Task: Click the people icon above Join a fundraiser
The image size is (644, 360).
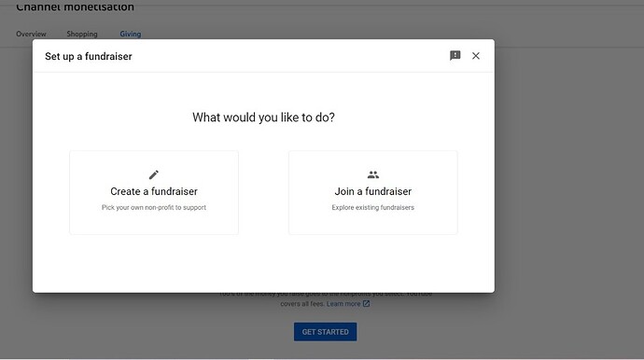Action: [x=373, y=174]
